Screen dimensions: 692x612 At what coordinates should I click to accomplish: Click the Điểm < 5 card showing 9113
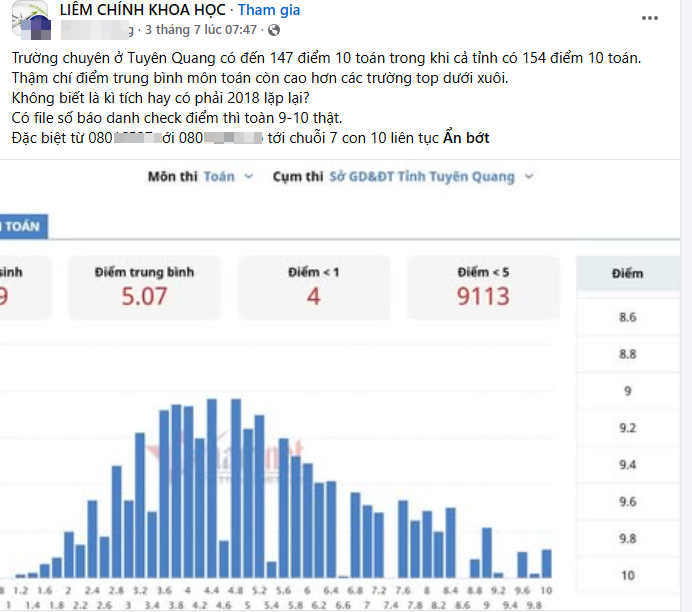click(483, 287)
